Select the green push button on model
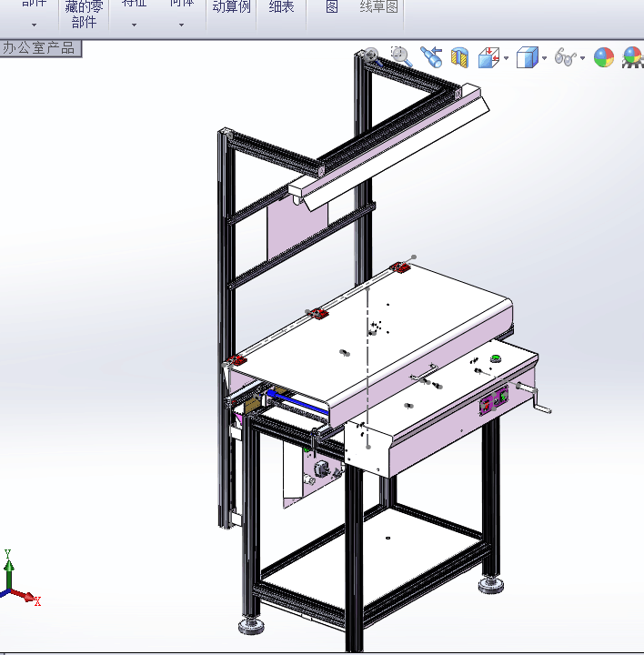The width and height of the screenshot is (644, 655). tap(496, 358)
